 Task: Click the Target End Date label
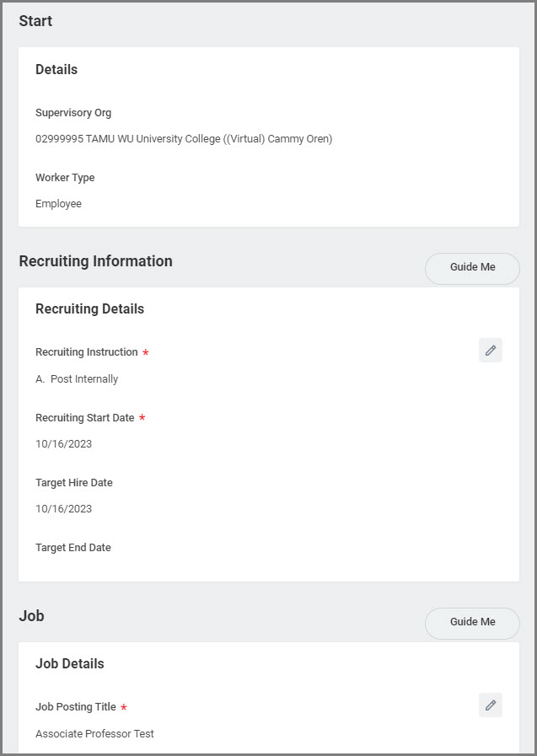tap(73, 548)
